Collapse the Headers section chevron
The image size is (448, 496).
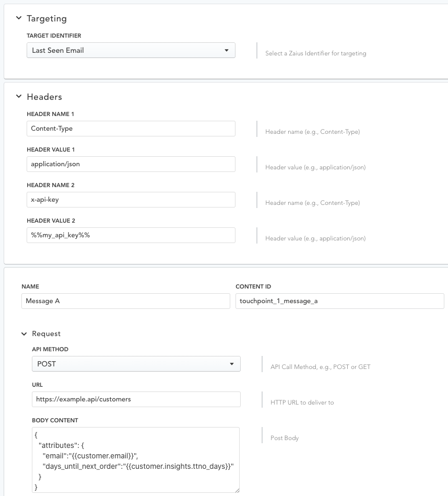[19, 96]
